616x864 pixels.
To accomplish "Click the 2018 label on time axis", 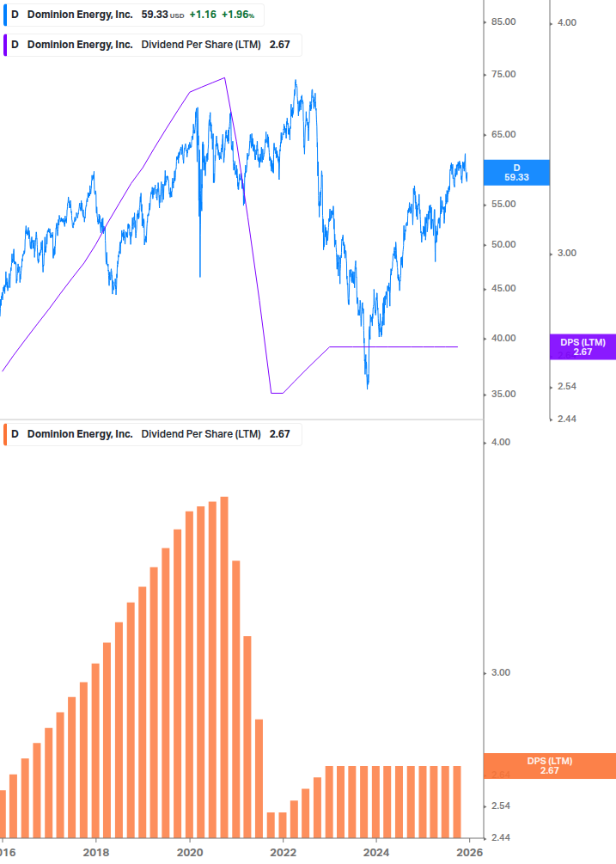I will [x=96, y=853].
